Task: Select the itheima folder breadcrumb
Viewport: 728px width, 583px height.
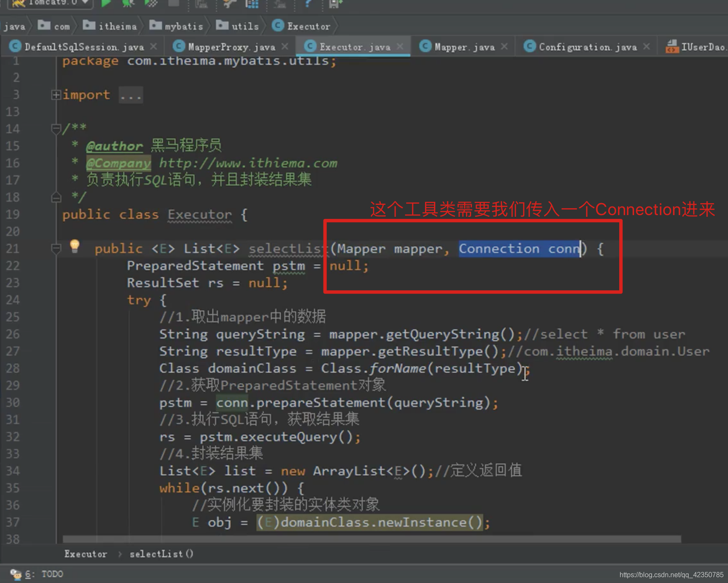Action: tap(110, 26)
